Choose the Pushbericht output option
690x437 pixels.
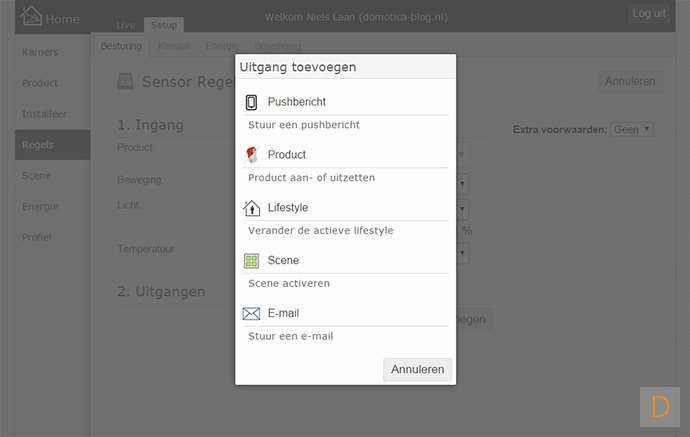pyautogui.click(x=296, y=102)
